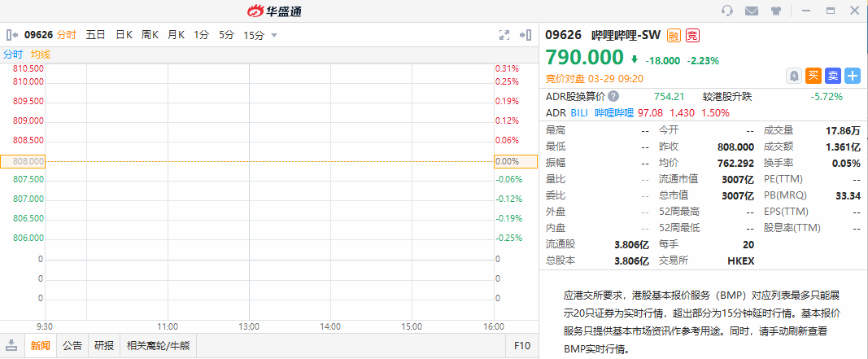868x359 pixels.
Task: Click the bottom-left download icon
Action: (x=12, y=345)
